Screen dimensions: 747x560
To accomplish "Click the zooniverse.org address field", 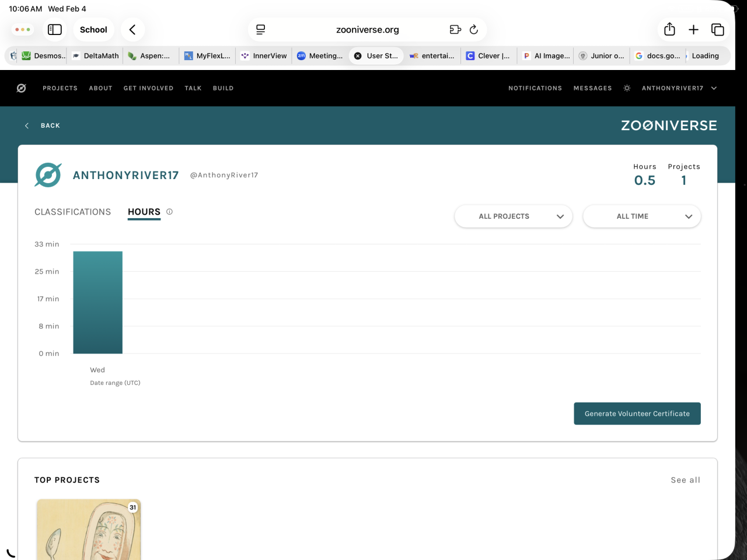I will [x=368, y=30].
